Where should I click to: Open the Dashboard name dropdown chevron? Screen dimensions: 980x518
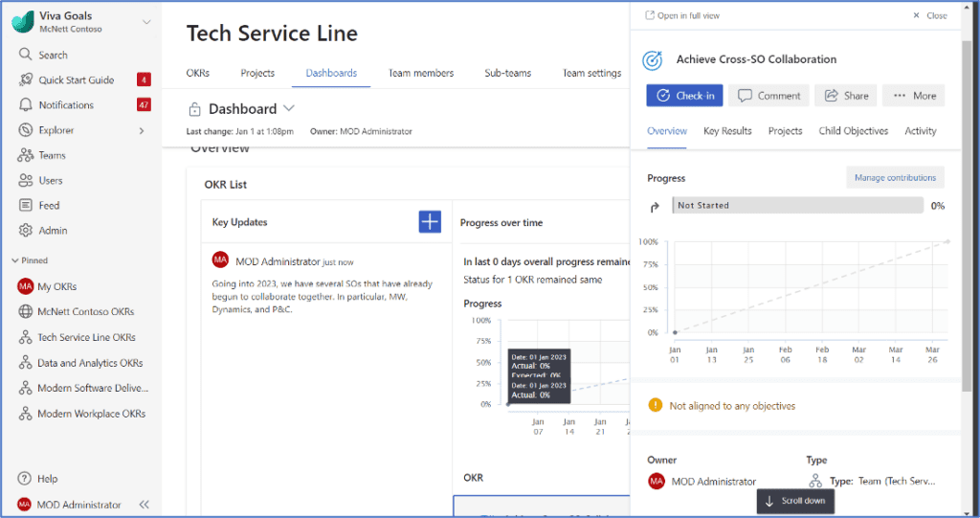(x=289, y=108)
